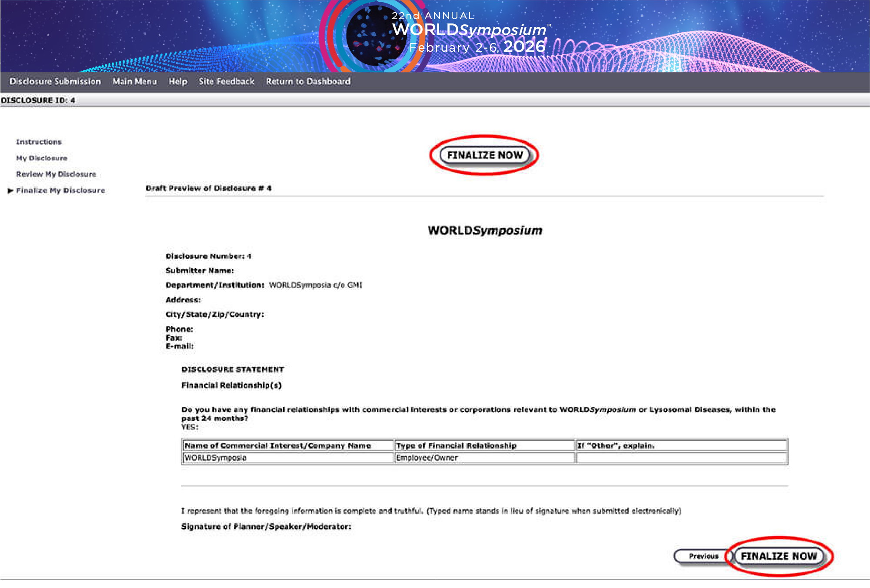Open the Help menu item
This screenshot has width=870, height=588.
coord(178,81)
